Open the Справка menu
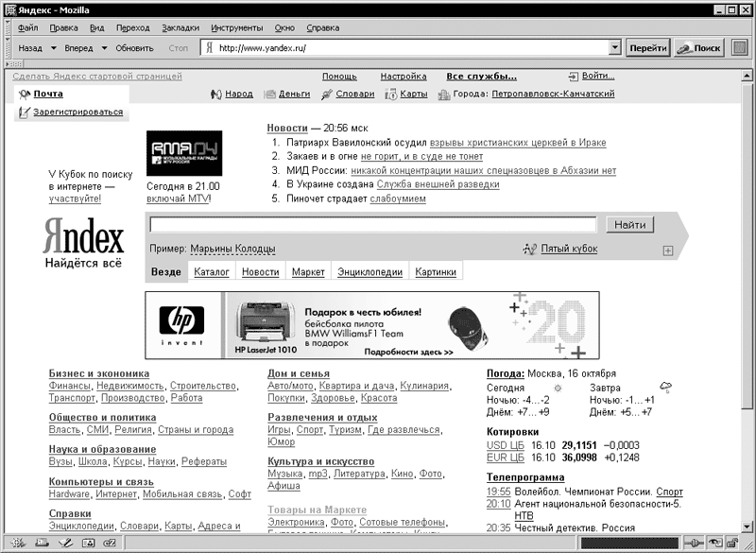The image size is (756, 553). coord(323,28)
